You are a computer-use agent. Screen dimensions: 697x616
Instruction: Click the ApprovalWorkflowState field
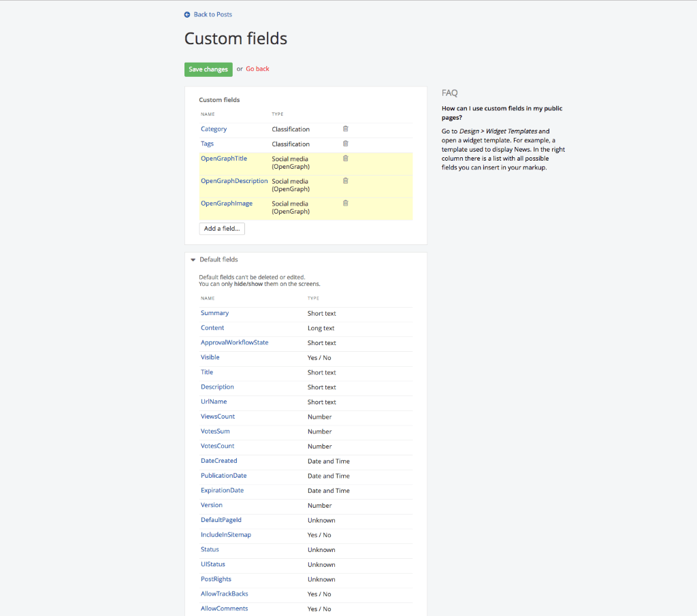[234, 342]
